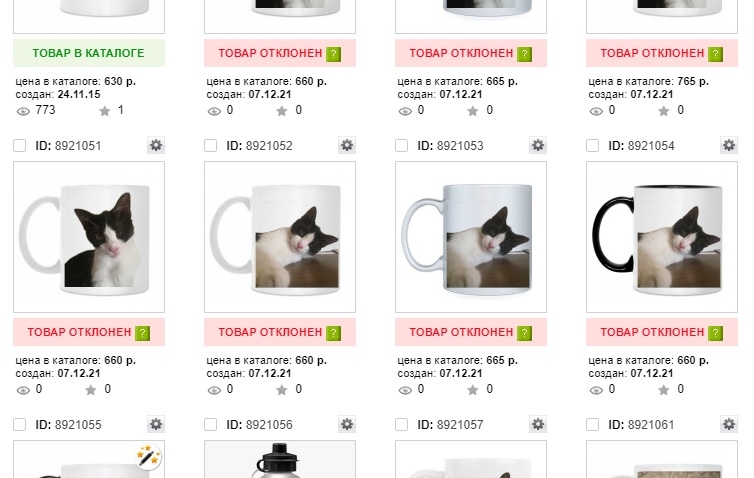Click question mark help icon for rejected product 8921054

coord(715,332)
